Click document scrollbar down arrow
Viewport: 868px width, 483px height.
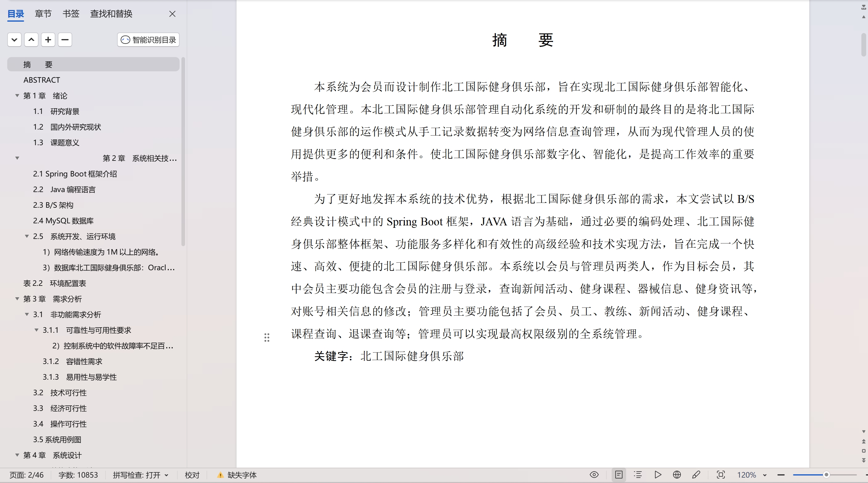coord(863,432)
